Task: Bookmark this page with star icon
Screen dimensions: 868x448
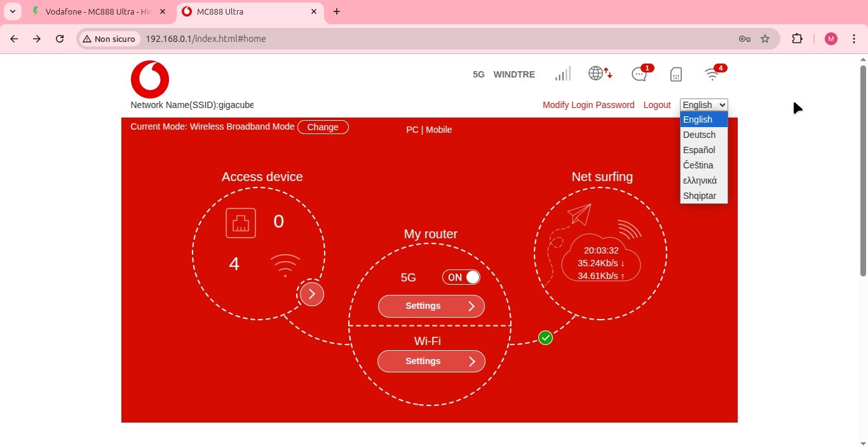Action: pyautogui.click(x=765, y=39)
